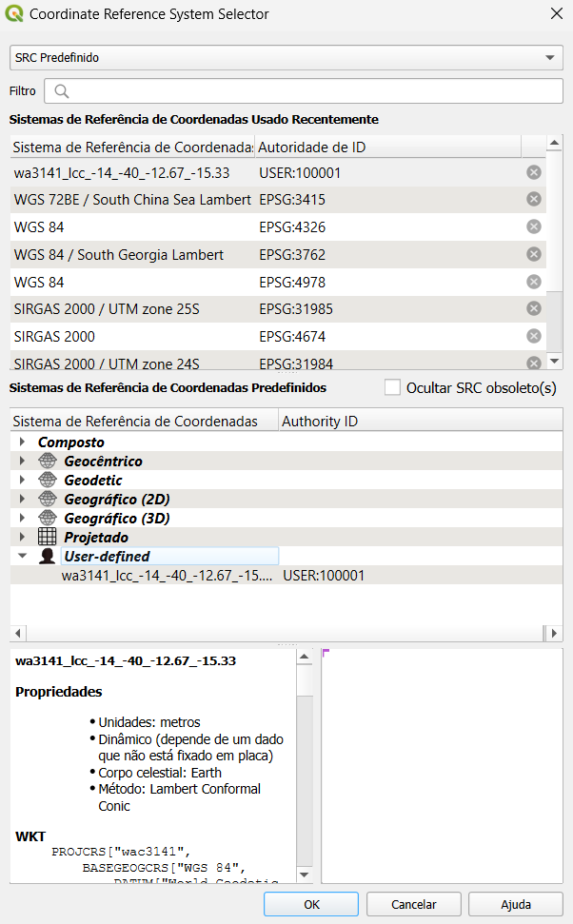Viewport: 573px width, 924px height.
Task: Click the Geodetic globe icon
Action: pos(48,480)
